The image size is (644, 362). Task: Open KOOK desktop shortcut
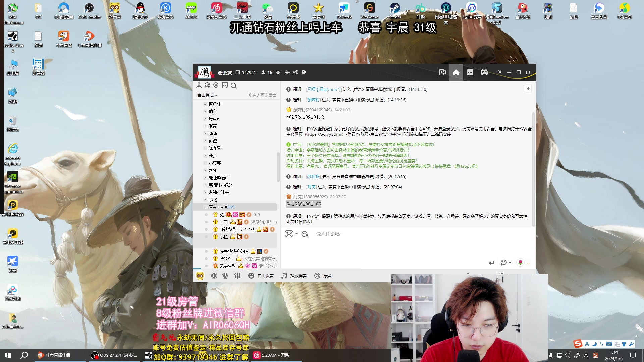[191, 11]
